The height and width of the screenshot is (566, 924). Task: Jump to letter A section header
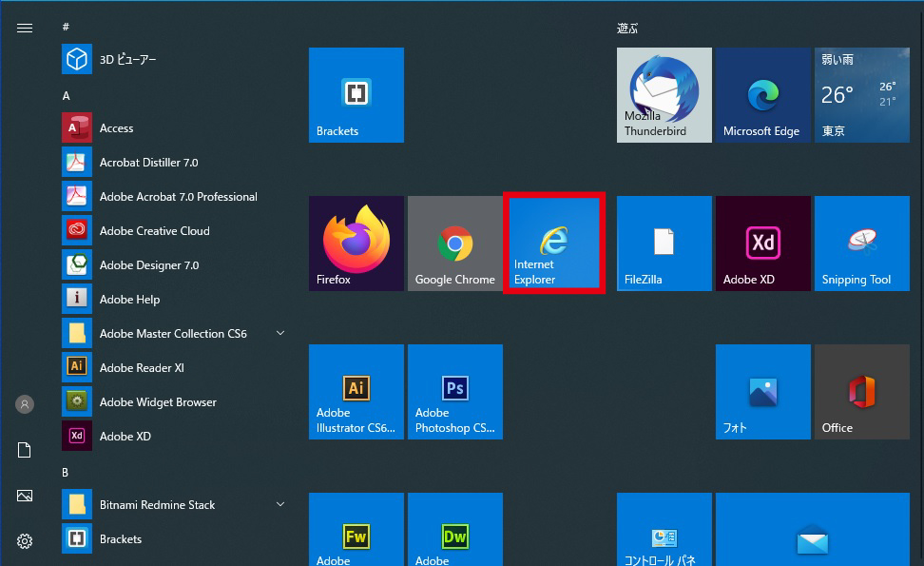tap(66, 95)
